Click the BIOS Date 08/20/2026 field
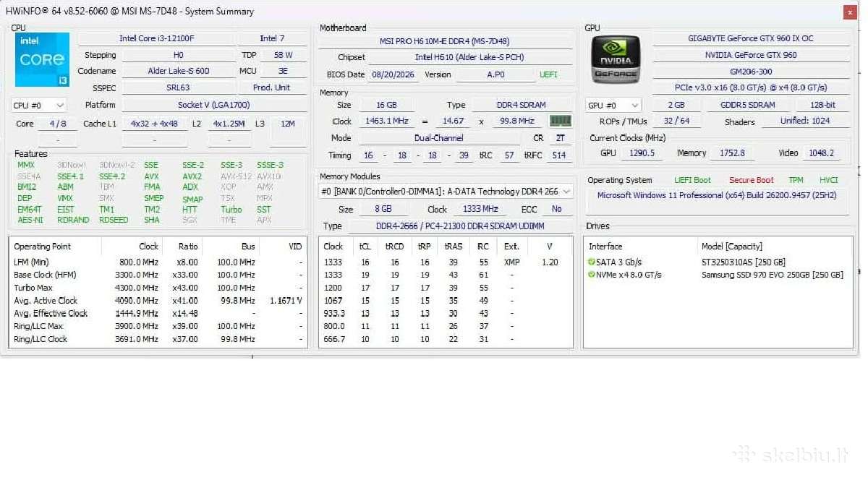This screenshot has height=488, width=868. (x=393, y=74)
